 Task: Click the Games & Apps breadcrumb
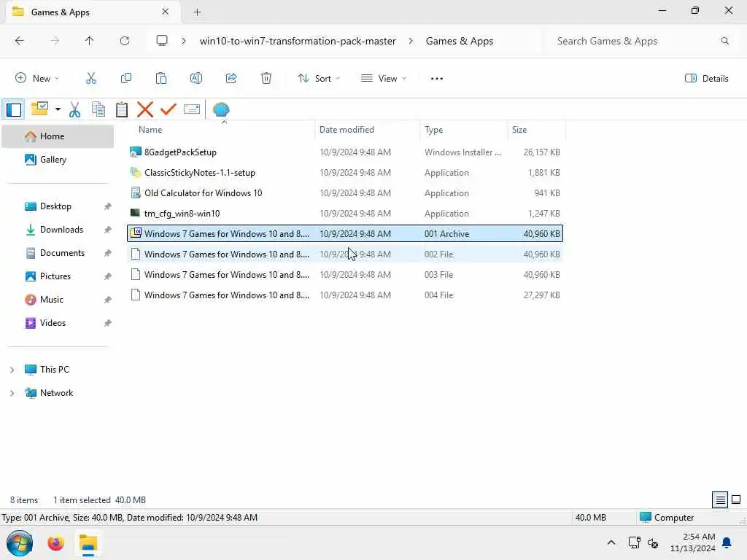tap(460, 41)
